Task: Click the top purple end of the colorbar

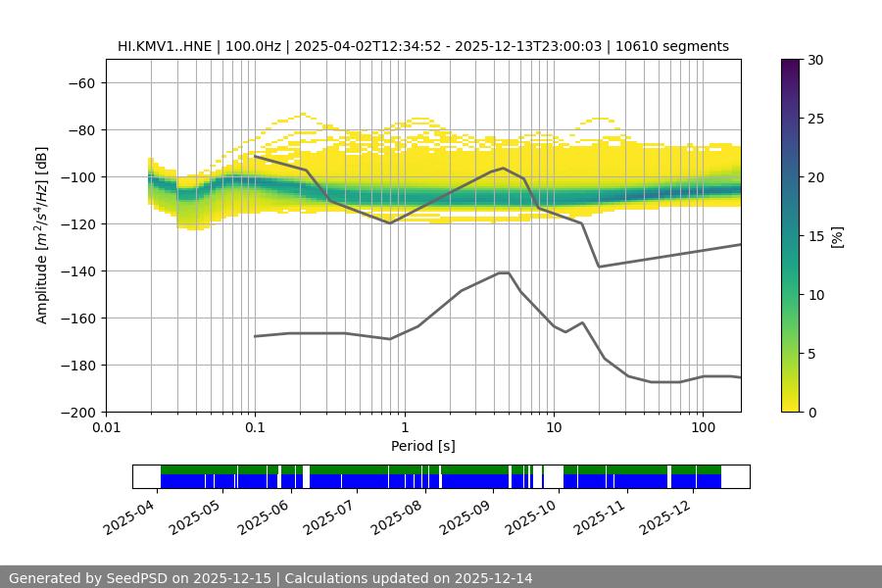Action: (x=791, y=64)
